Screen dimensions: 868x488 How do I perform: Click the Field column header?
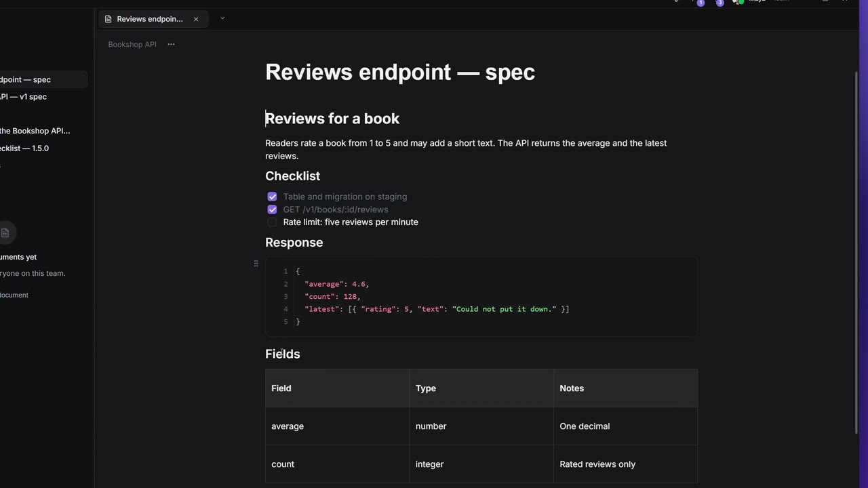(x=337, y=388)
